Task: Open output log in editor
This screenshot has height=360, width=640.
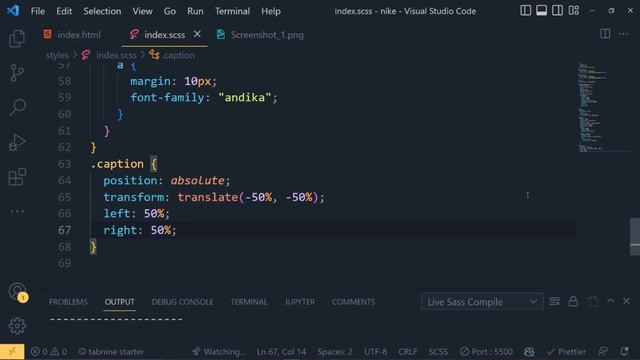Action: tap(592, 301)
